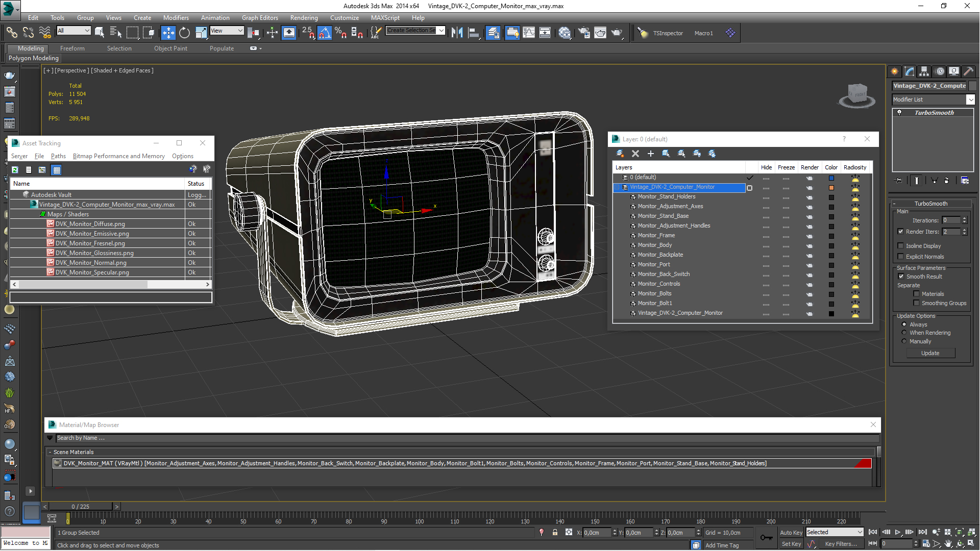Uncheck Smooth Result checkbox
Screen dimensions: 980x551
coord(901,277)
